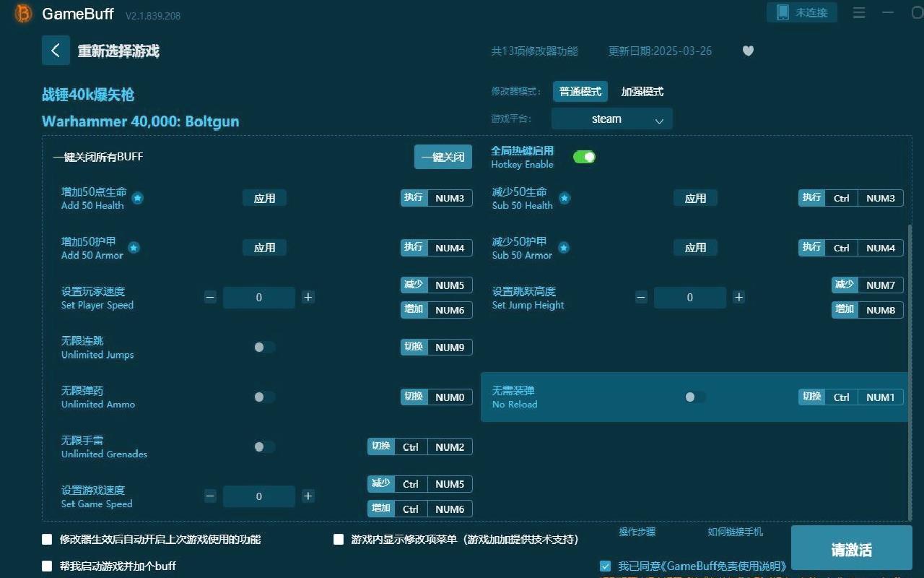Click player speed value input field
The height and width of the screenshot is (578, 924).
click(x=259, y=297)
